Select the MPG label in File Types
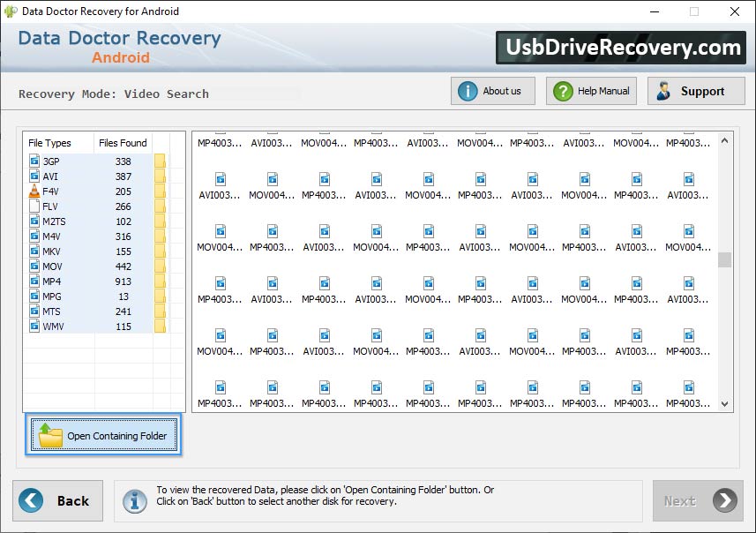The width and height of the screenshot is (756, 533). click(x=52, y=297)
